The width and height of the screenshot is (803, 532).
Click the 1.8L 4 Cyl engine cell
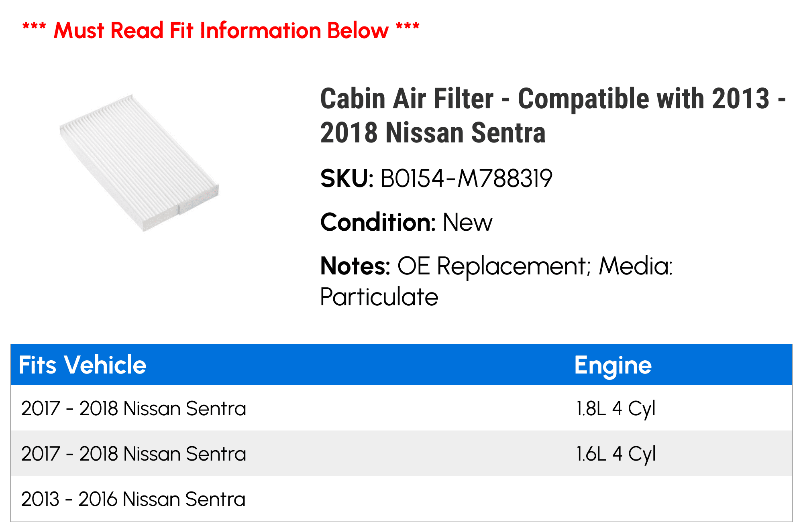coord(616,409)
